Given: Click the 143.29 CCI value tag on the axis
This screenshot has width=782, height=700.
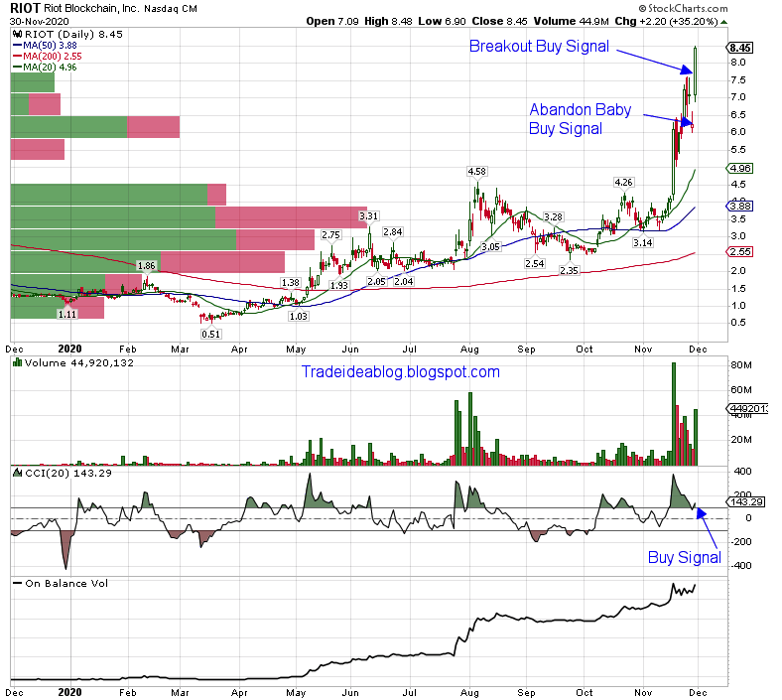Looking at the screenshot, I should (745, 502).
